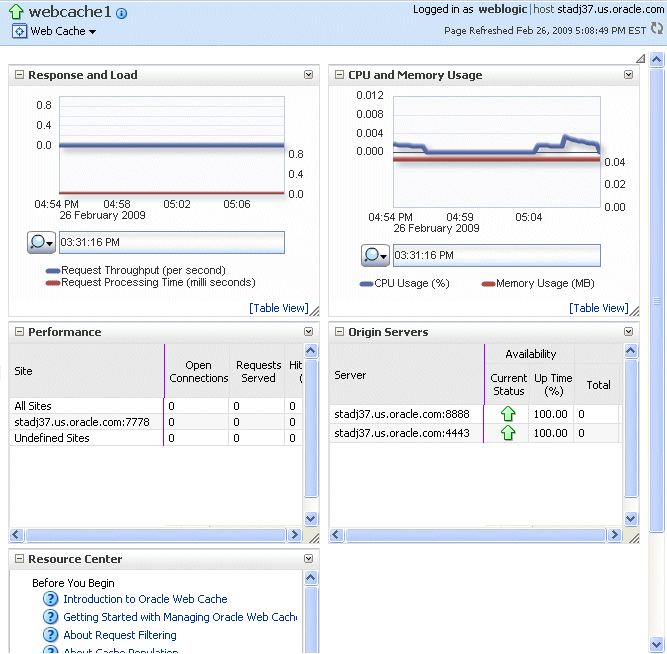Collapse the Performance panel
The image size is (667, 654).
(19, 332)
